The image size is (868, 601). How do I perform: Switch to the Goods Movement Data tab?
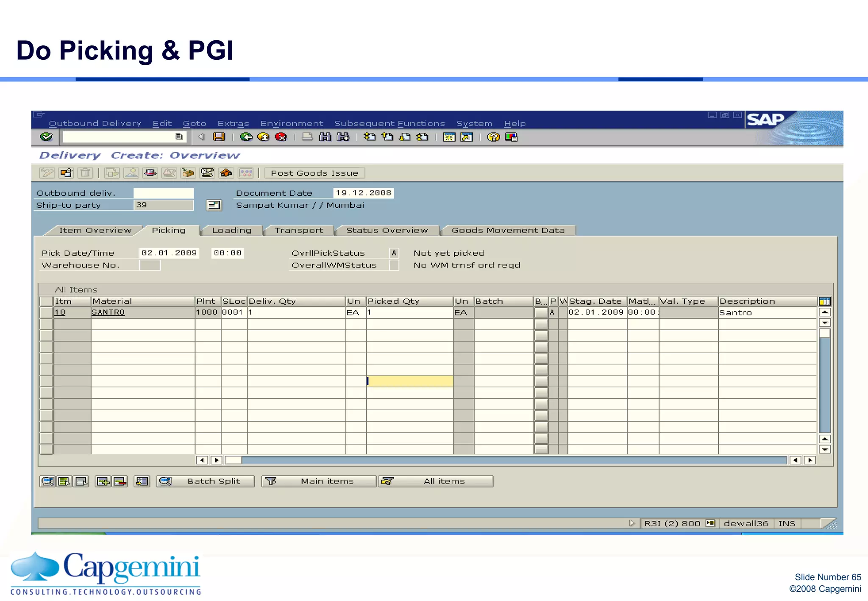(x=508, y=230)
